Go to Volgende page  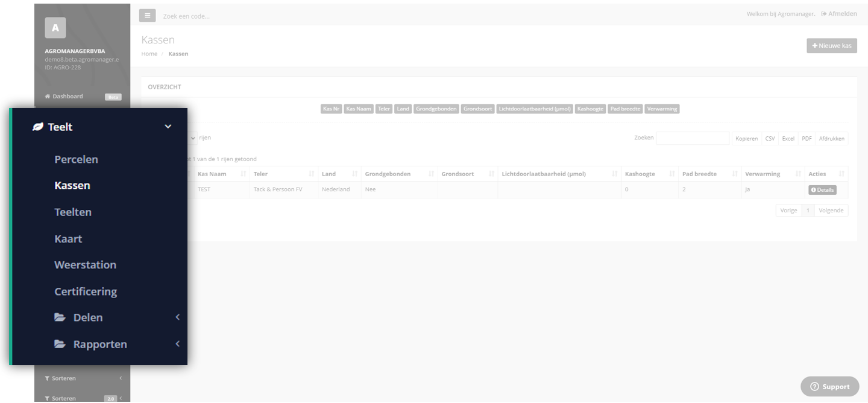pyautogui.click(x=831, y=211)
